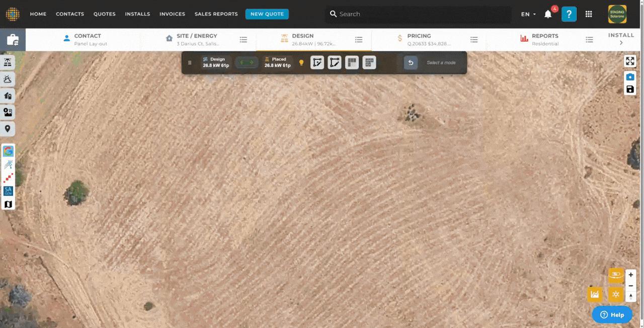The width and height of the screenshot is (644, 328).
Task: Click the camera screenshot icon
Action: pyautogui.click(x=630, y=77)
